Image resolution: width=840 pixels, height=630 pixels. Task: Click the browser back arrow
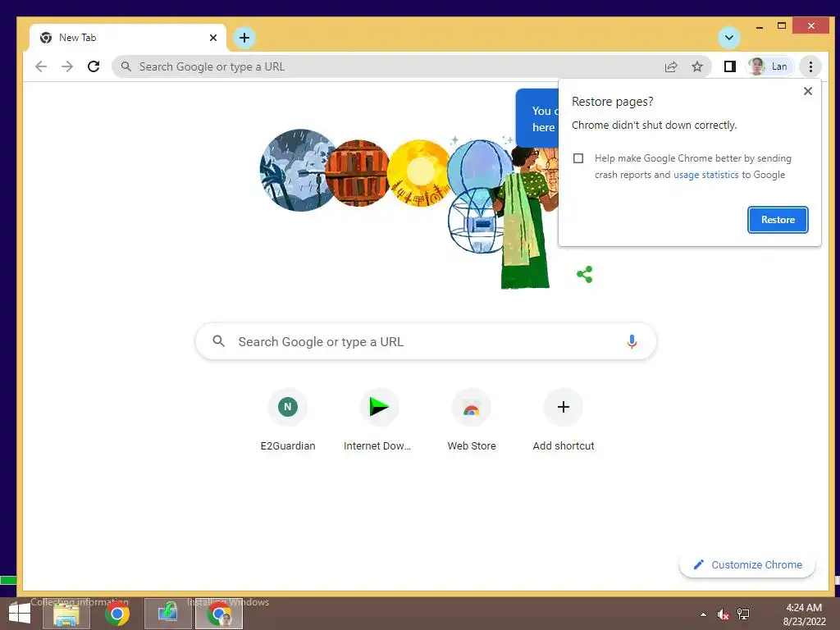(x=41, y=66)
